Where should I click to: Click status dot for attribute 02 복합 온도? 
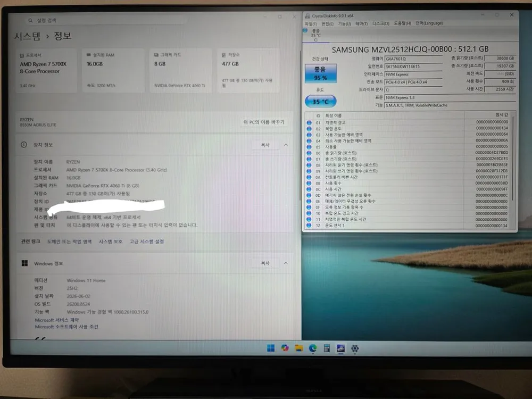pyautogui.click(x=309, y=129)
